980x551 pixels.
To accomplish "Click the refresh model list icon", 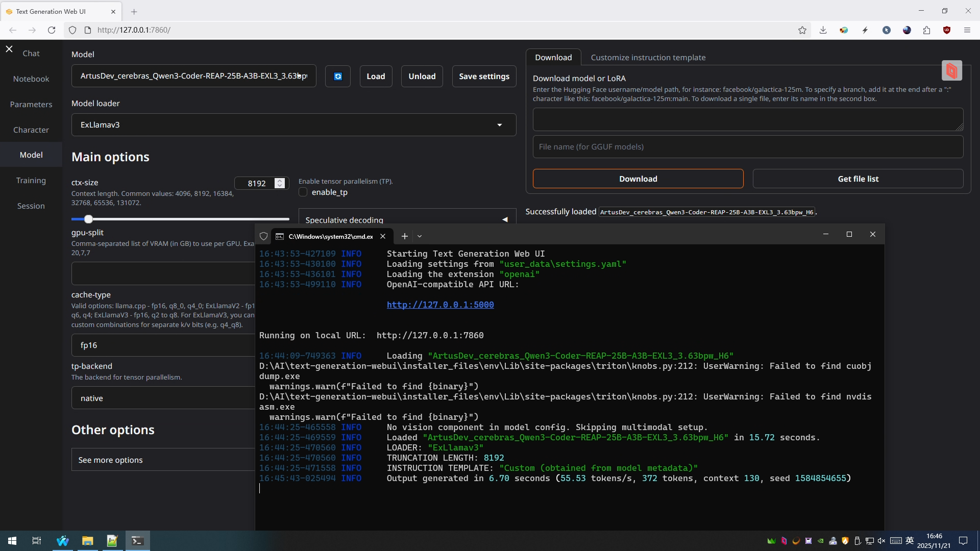I will (338, 77).
